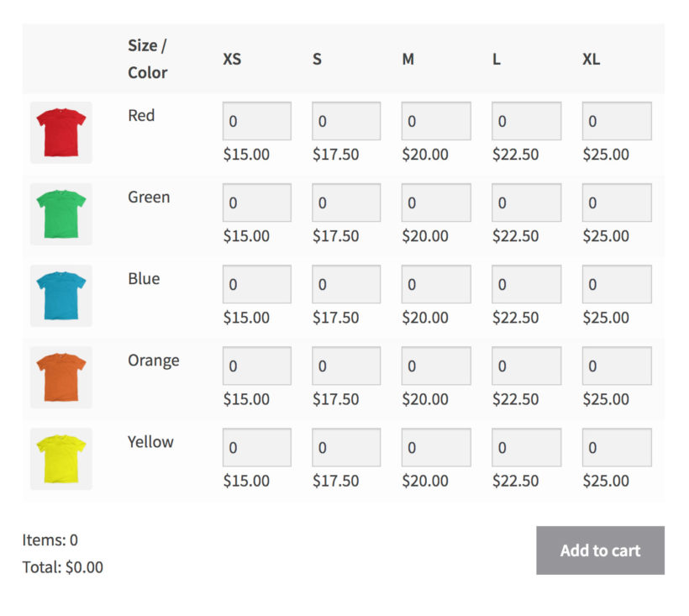Click the $25.00 price under Red XL
This screenshot has height=616, width=689.
[609, 155]
